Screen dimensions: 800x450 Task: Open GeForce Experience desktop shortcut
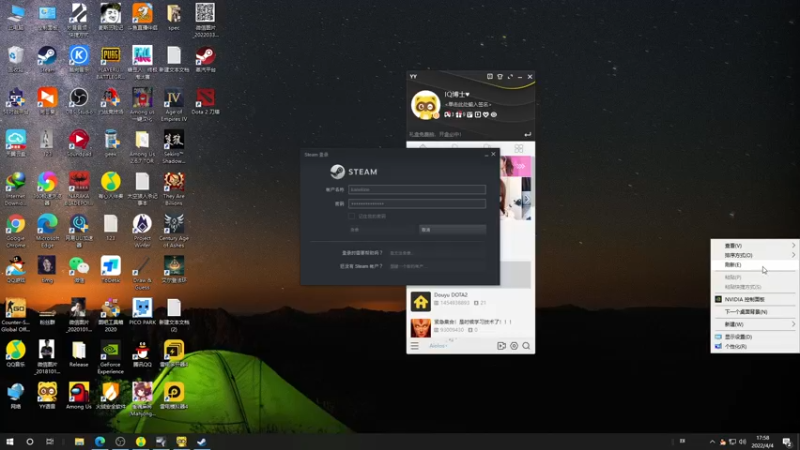(x=110, y=358)
